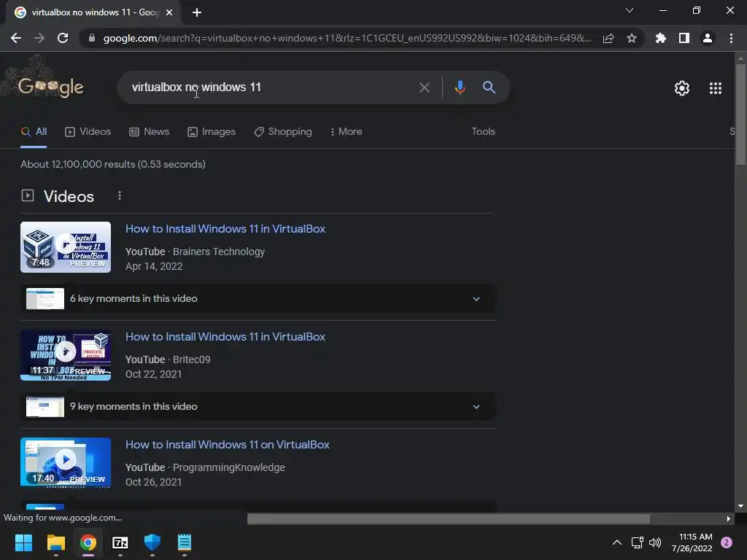Viewport: 747px width, 560px height.
Task: Open a new browser tab
Action: point(197,12)
